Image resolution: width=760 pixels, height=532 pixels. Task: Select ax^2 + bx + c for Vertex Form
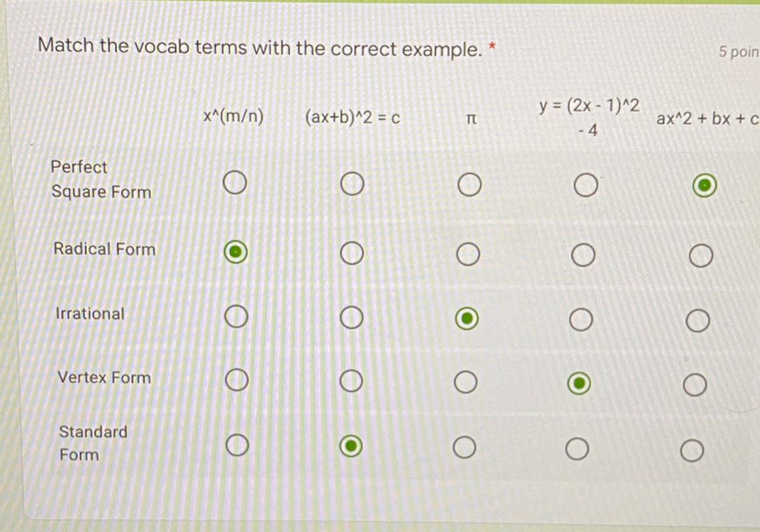click(x=695, y=385)
